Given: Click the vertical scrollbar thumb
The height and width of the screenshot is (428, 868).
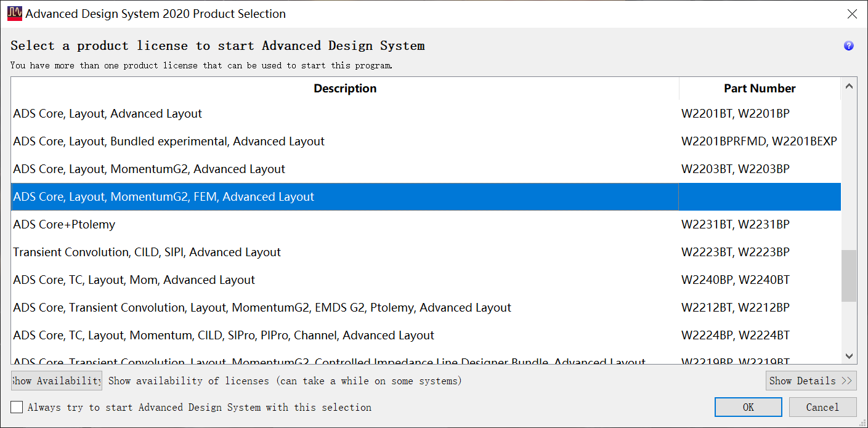Looking at the screenshot, I should [849, 275].
